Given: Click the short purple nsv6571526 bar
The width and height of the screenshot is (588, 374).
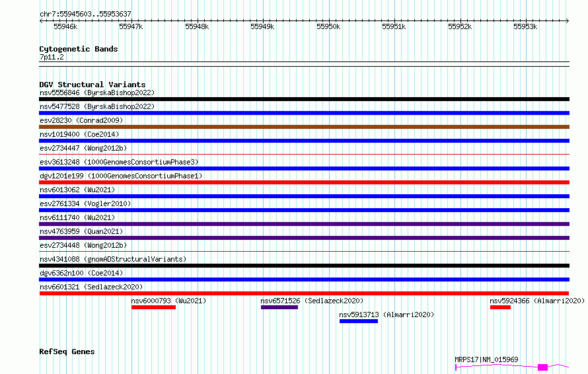Looking at the screenshot, I should [x=279, y=307].
